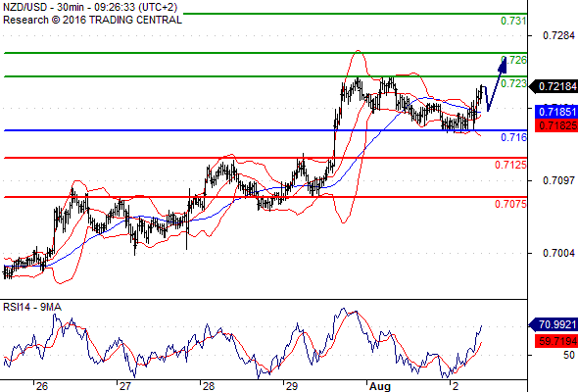This screenshot has height=392, width=578.
Task: Click the red 0.71825 price tag
Action: [556, 125]
